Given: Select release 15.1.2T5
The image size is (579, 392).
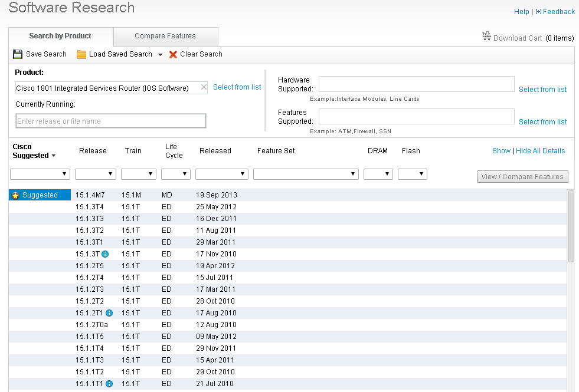Looking at the screenshot, I should pos(287,266).
